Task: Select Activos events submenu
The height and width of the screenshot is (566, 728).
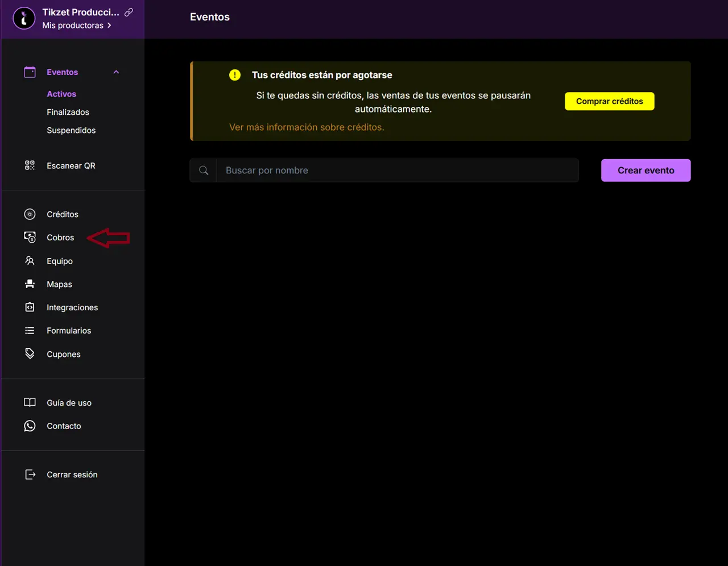Action: click(x=61, y=94)
